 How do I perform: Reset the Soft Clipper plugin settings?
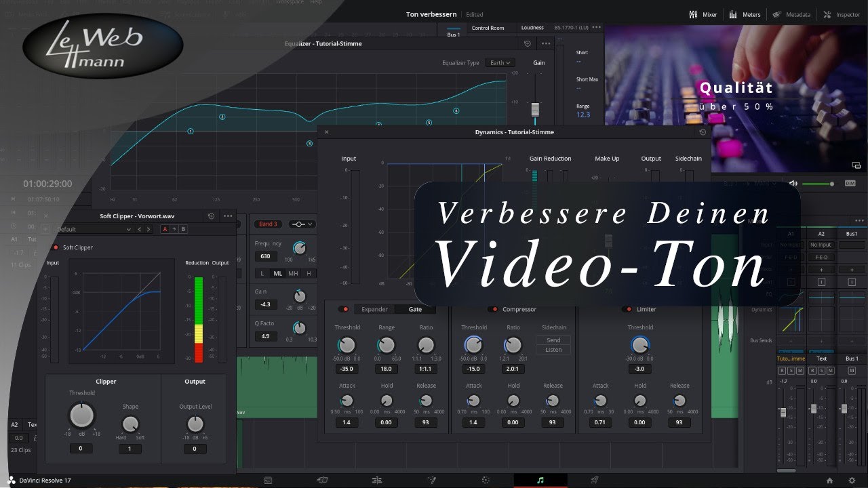point(211,216)
